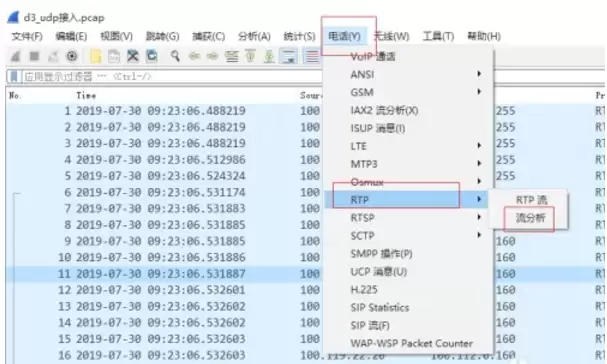Select SIP Statistics menu entry
The width and height of the screenshot is (607, 364).
click(380, 307)
